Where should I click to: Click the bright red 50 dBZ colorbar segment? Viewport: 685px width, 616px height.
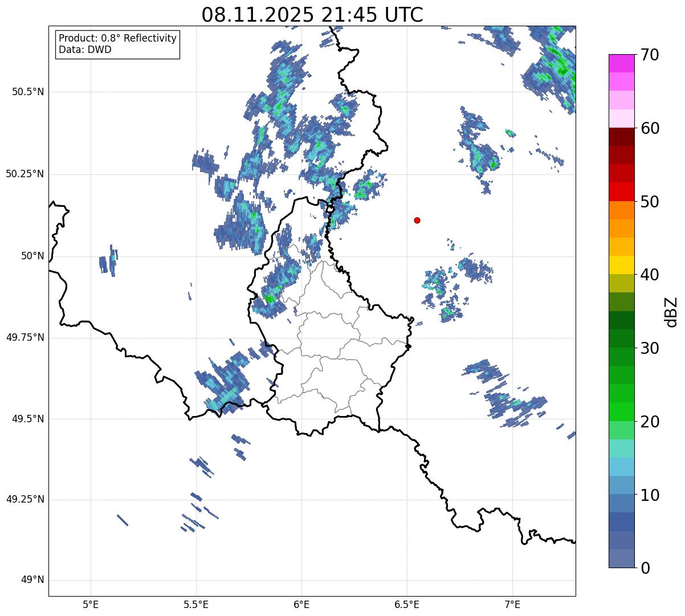coord(622,191)
